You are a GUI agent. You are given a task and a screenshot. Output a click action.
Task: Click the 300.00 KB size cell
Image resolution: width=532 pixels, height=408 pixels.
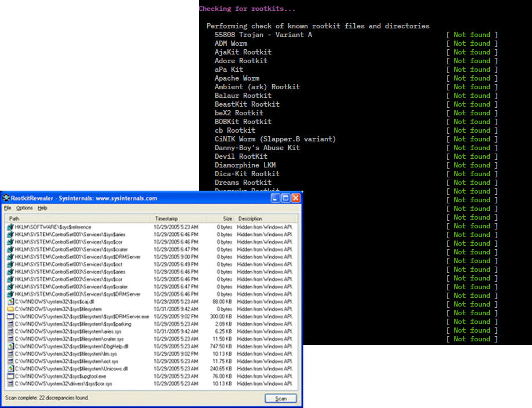click(x=221, y=316)
